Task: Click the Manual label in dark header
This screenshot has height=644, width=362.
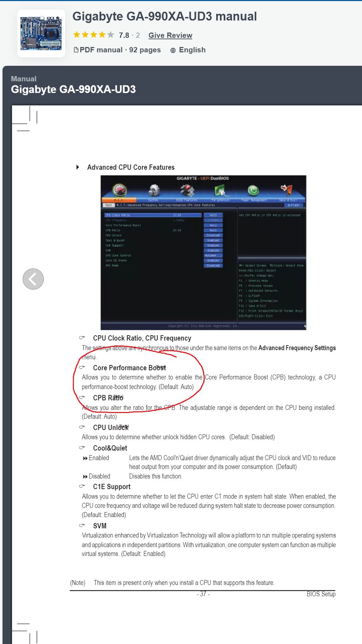Action: [x=24, y=79]
